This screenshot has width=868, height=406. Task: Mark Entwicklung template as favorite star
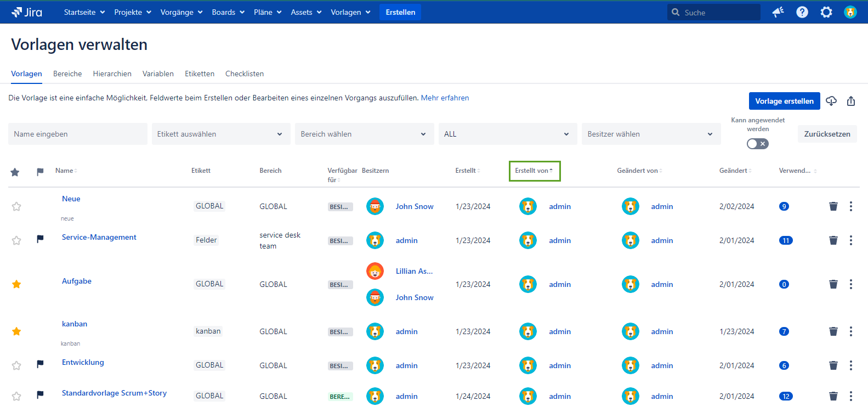coord(16,365)
